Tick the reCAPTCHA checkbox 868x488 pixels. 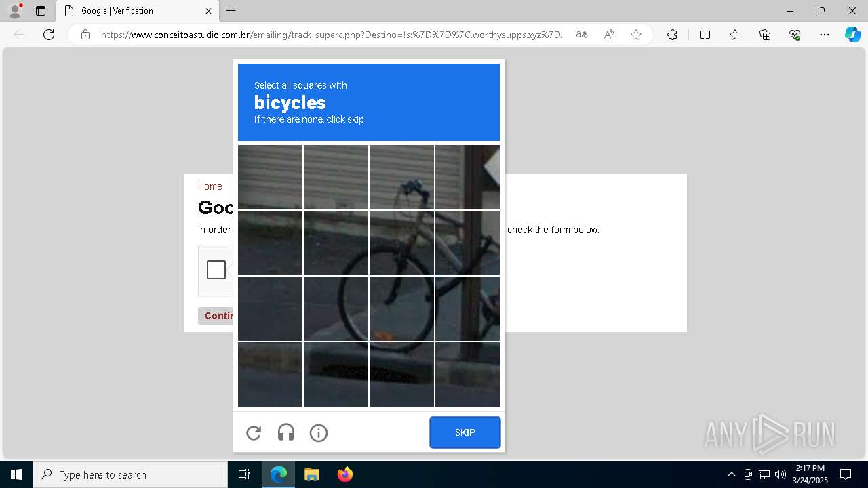point(216,270)
